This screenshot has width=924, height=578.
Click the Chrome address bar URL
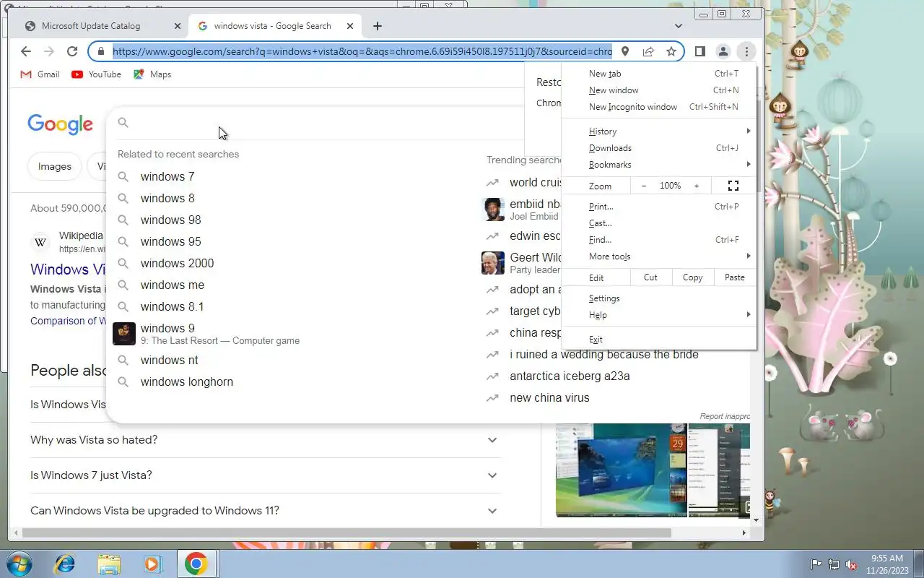[x=362, y=51]
